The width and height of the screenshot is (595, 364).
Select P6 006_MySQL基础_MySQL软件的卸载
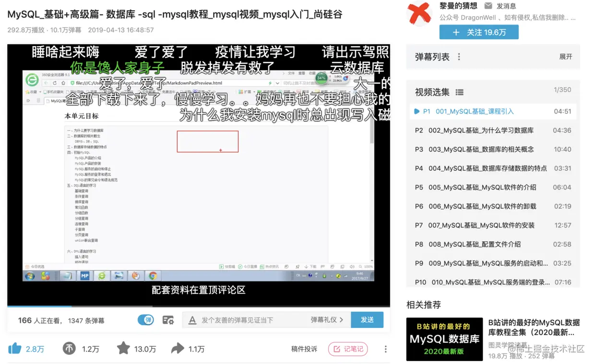click(492, 206)
